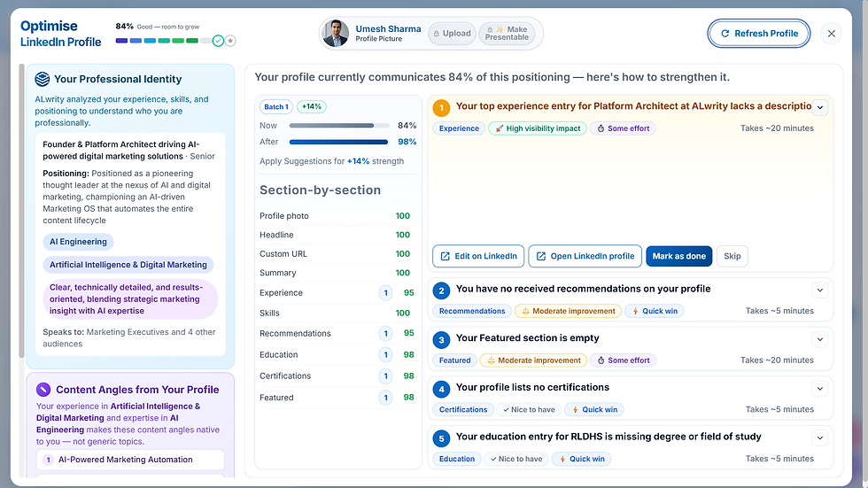Click the left panel scrollbar

coord(21,210)
